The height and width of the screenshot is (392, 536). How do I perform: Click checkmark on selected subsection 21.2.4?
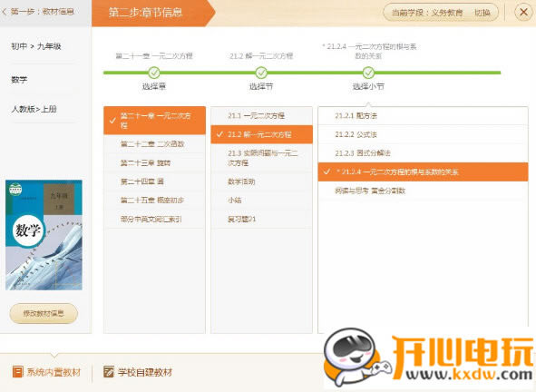[326, 171]
